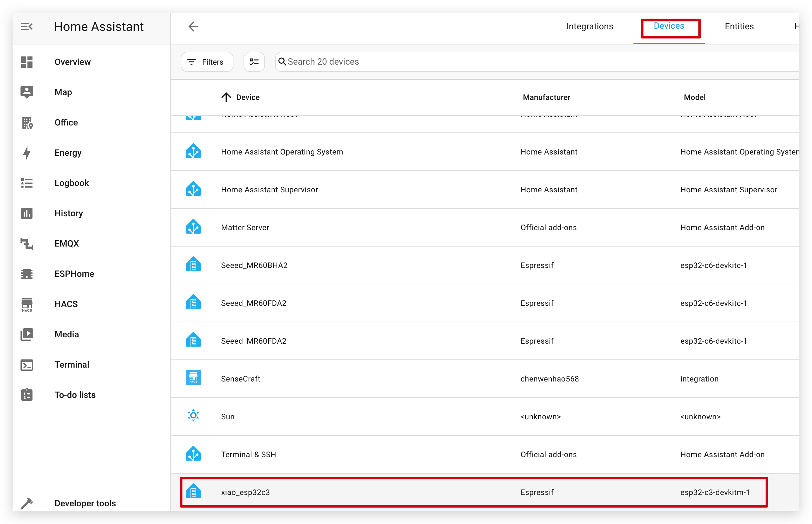Go back with the arrow icon
This screenshot has width=812, height=524.
coord(193,26)
